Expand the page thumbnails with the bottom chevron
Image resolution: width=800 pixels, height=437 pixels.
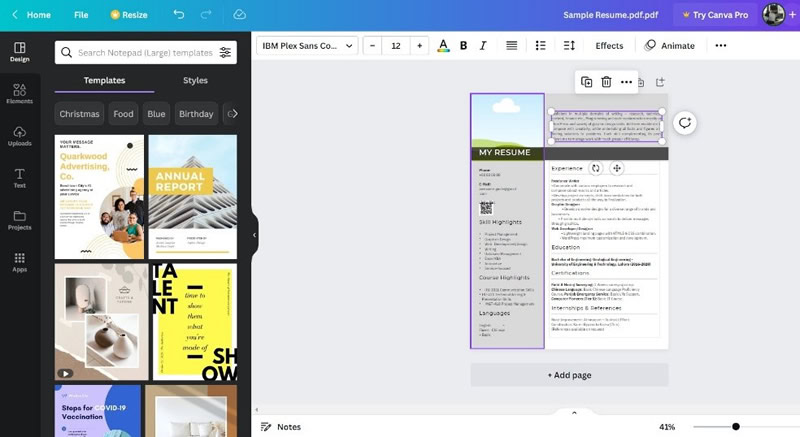(x=574, y=413)
